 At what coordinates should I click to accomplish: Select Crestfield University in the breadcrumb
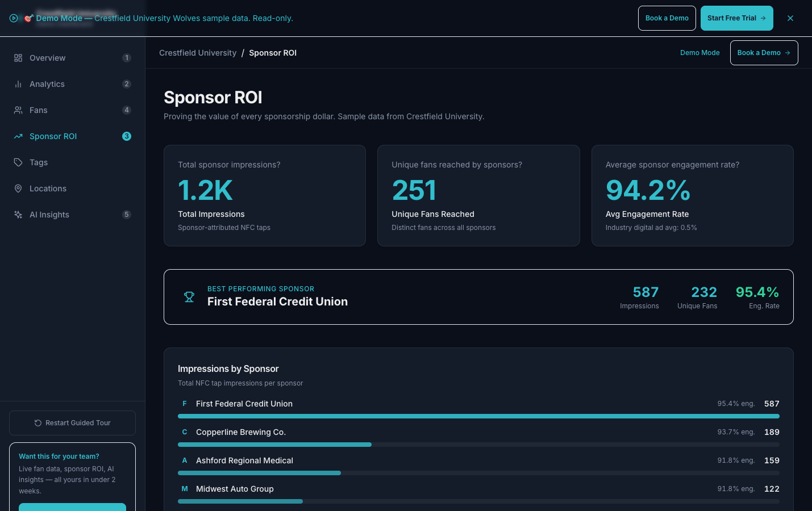tap(198, 53)
